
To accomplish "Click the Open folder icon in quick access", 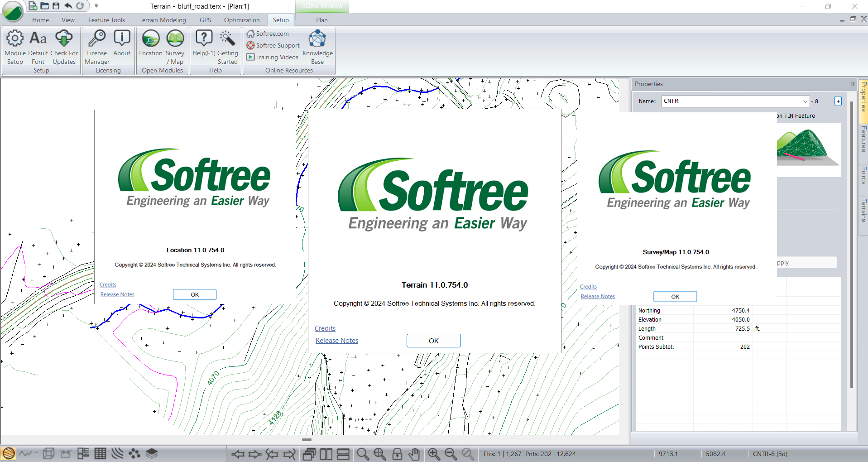I will [x=44, y=6].
